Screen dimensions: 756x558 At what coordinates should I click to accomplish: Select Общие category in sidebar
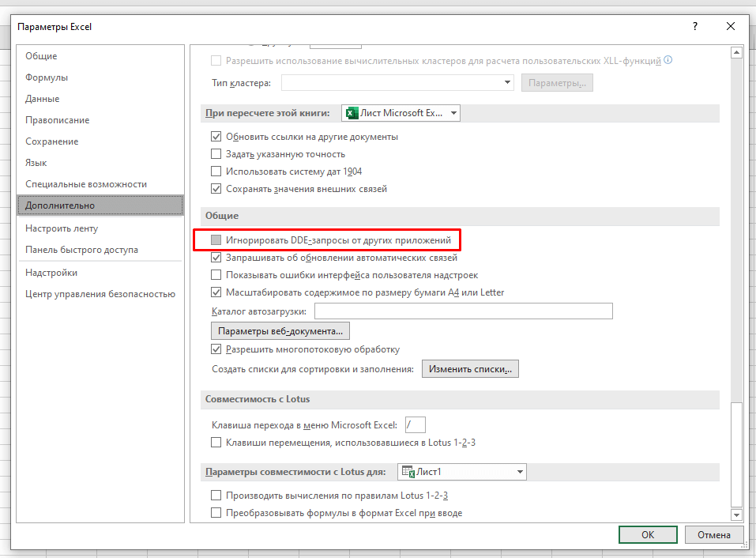point(100,56)
